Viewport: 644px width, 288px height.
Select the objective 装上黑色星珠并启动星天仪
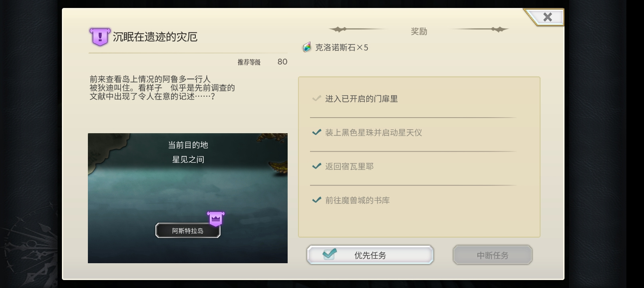tap(374, 132)
